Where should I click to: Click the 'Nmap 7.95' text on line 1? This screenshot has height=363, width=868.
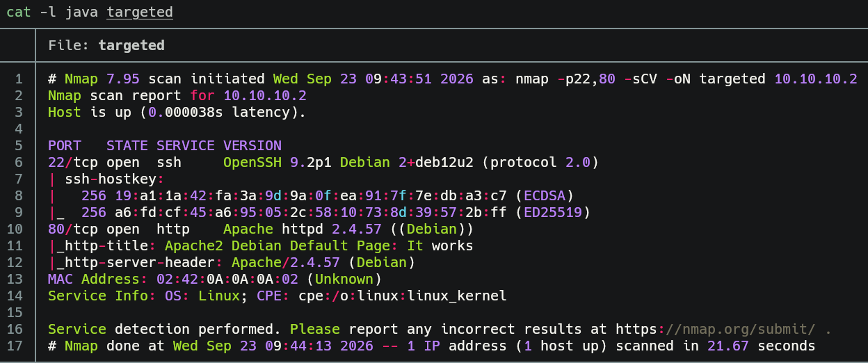tap(102, 79)
